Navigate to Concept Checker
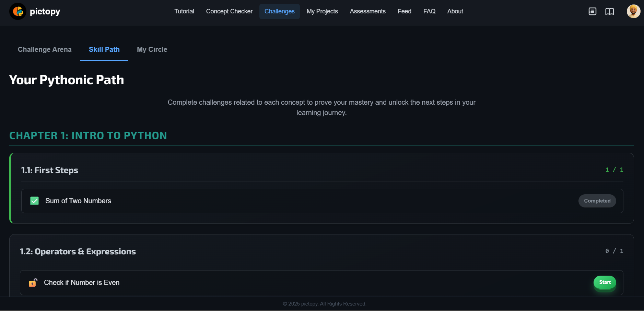Screen dimensions: 644x311 click(x=229, y=11)
